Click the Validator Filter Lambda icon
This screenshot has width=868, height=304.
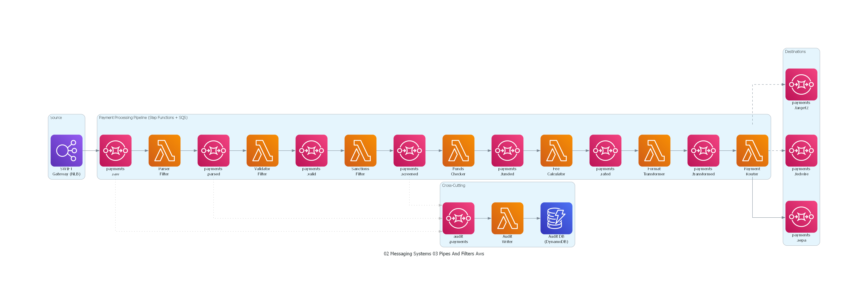pyautogui.click(x=262, y=150)
